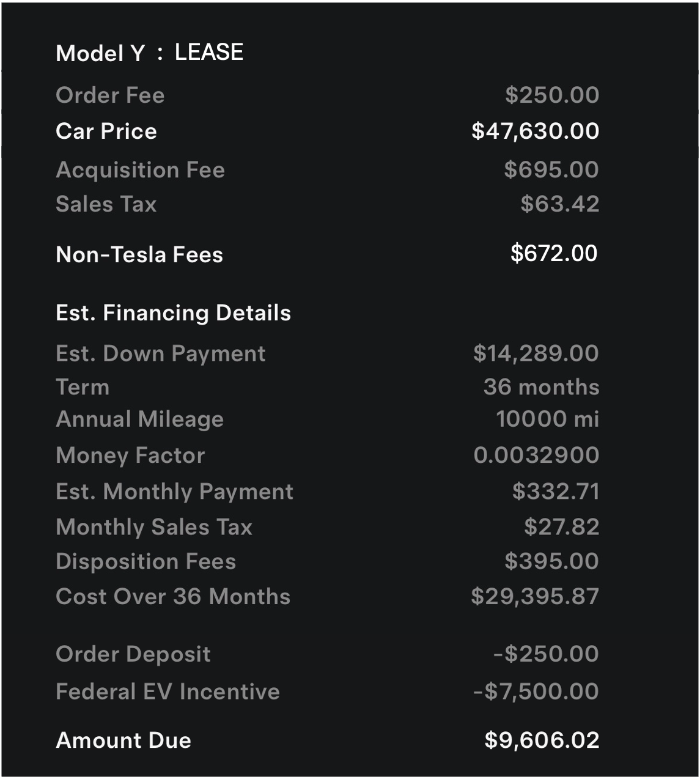Open Non-Tesla Fees details

139,254
